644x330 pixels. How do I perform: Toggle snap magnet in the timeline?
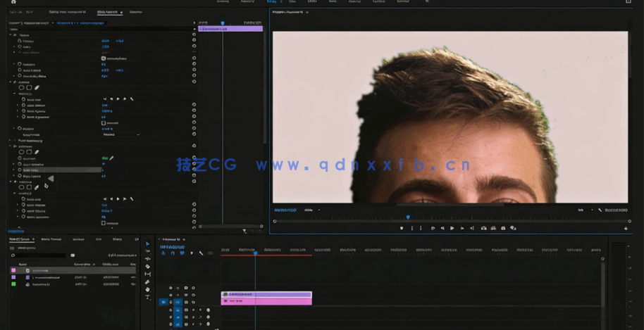point(173,253)
